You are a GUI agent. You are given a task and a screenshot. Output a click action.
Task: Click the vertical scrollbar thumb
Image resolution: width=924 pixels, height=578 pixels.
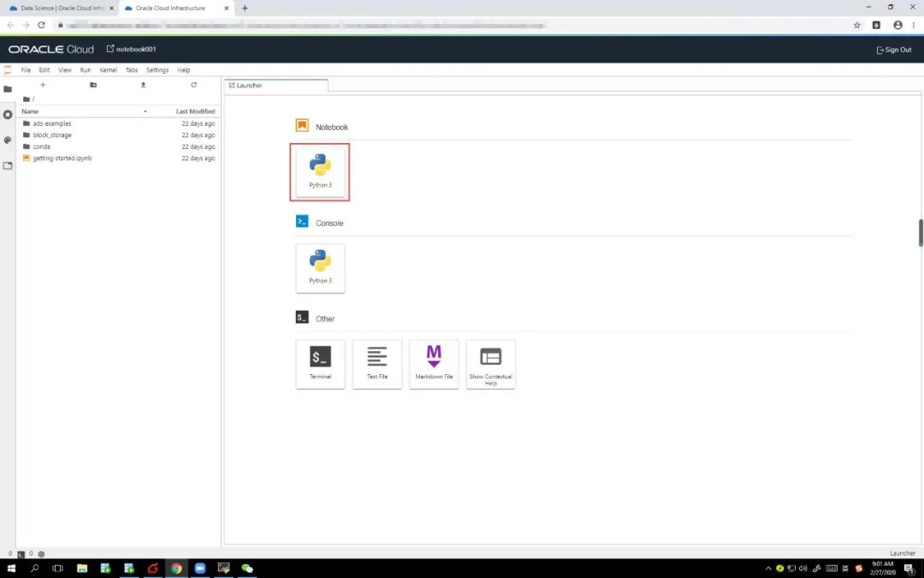[x=921, y=232]
